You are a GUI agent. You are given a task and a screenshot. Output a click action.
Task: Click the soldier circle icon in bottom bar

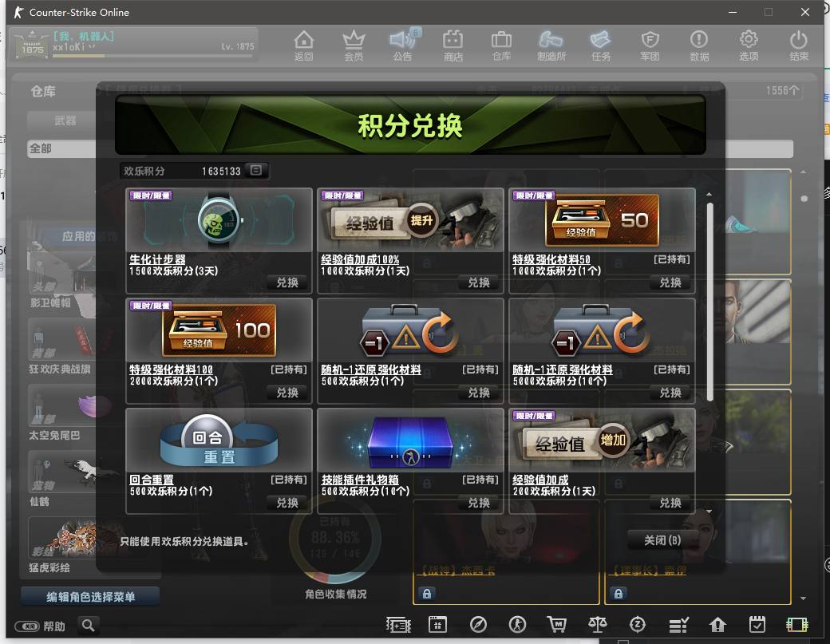coord(517,625)
